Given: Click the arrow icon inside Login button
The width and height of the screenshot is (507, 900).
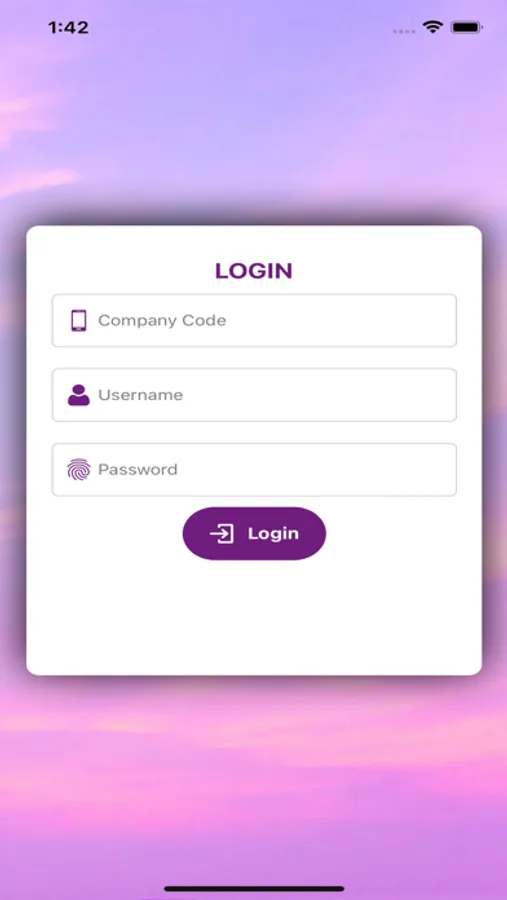Looking at the screenshot, I should pos(222,534).
